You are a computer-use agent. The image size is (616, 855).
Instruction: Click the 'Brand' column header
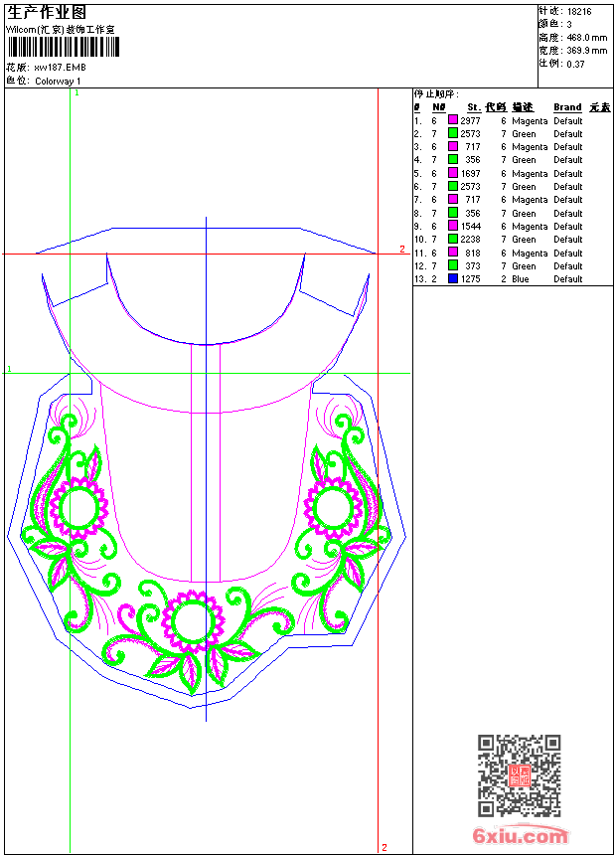tap(567, 107)
